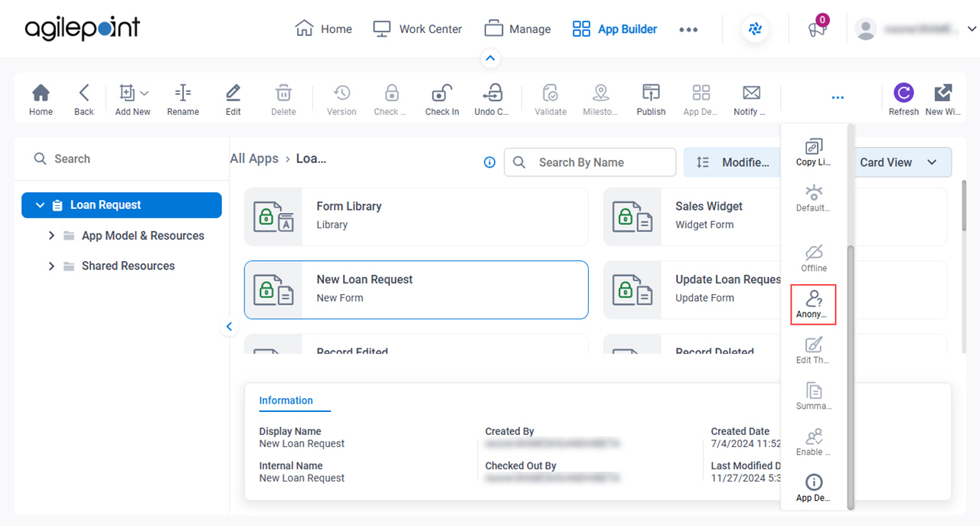Click the agilepoint logo

point(83,29)
